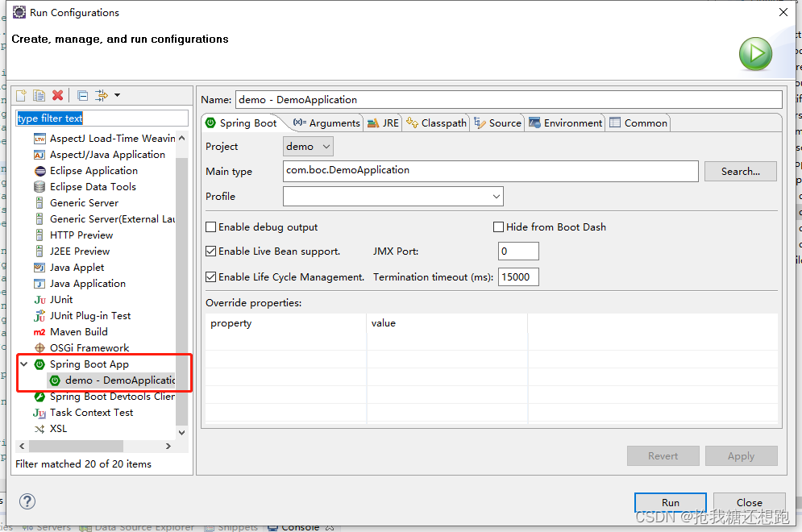Switch to the Common tab
Viewport: 802px width, 532px height.
(x=638, y=123)
